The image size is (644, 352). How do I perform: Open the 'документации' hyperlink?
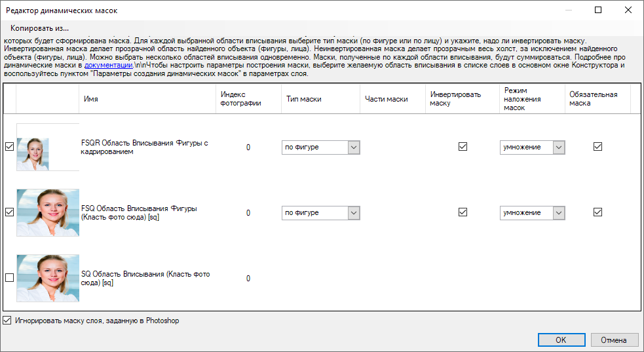tap(109, 66)
